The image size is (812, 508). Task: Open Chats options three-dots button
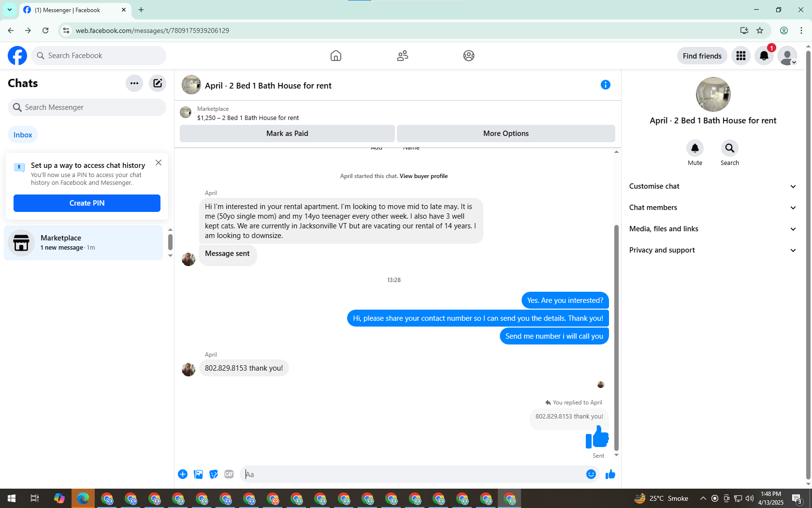click(134, 83)
